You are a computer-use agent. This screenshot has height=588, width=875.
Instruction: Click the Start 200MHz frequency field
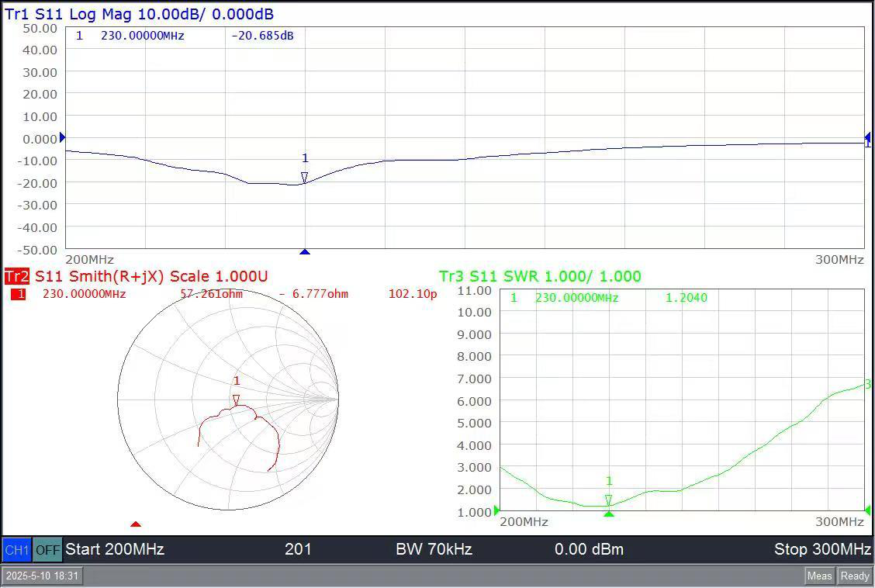pos(115,549)
